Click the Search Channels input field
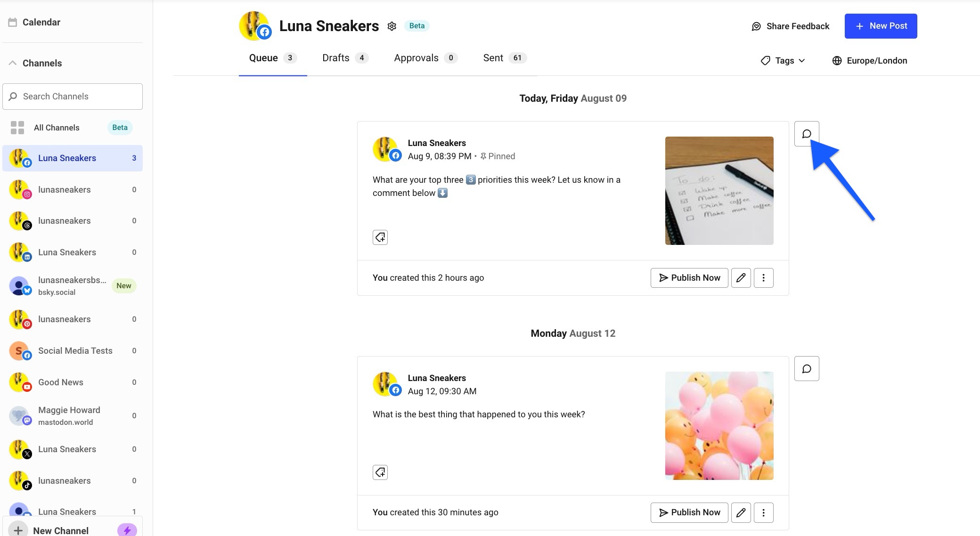 point(72,97)
